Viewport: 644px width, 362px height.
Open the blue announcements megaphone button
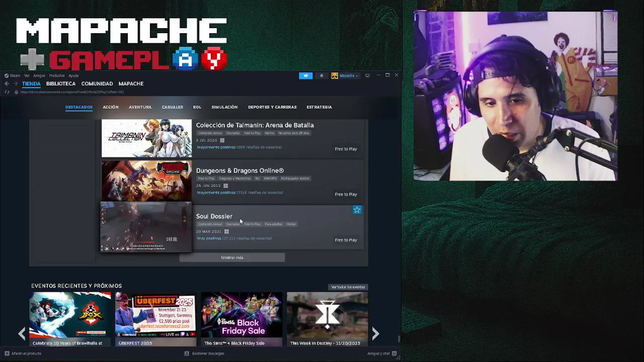pyautogui.click(x=305, y=75)
